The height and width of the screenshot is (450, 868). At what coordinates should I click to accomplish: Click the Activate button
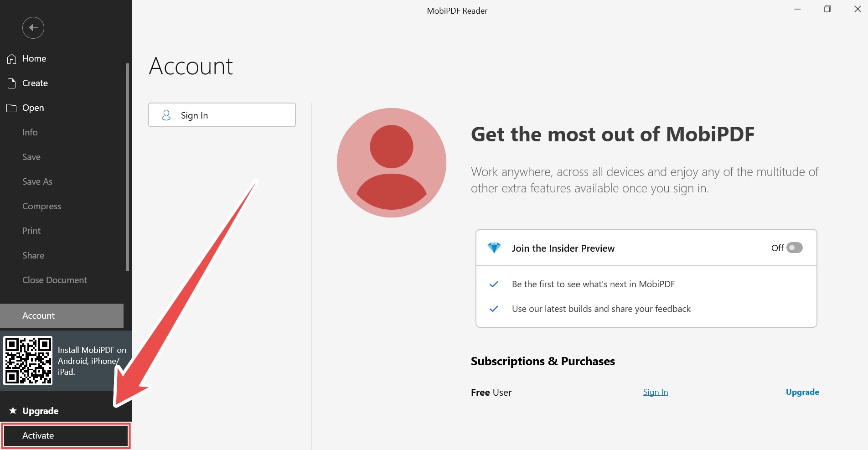click(x=66, y=436)
